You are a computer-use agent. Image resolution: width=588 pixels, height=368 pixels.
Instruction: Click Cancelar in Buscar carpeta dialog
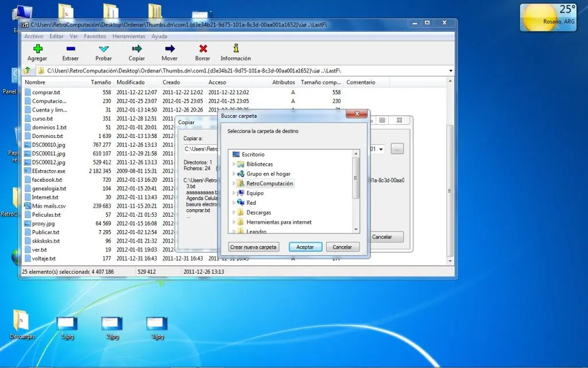point(342,247)
